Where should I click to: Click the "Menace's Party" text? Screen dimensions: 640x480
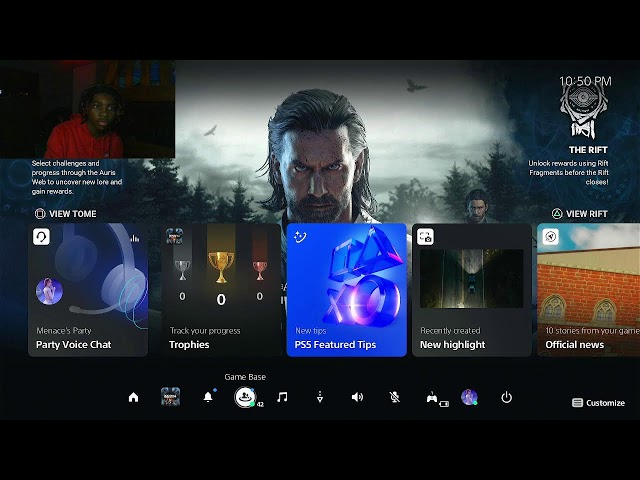click(x=64, y=331)
